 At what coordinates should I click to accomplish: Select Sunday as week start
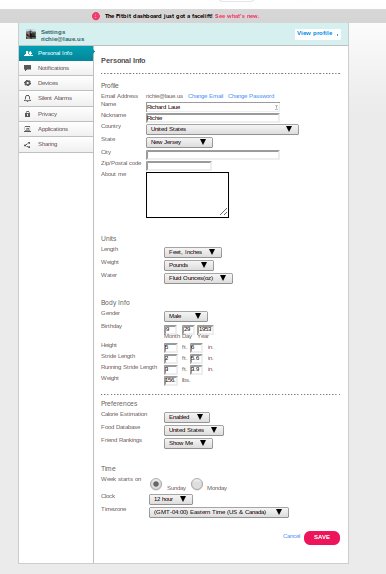[x=156, y=484]
